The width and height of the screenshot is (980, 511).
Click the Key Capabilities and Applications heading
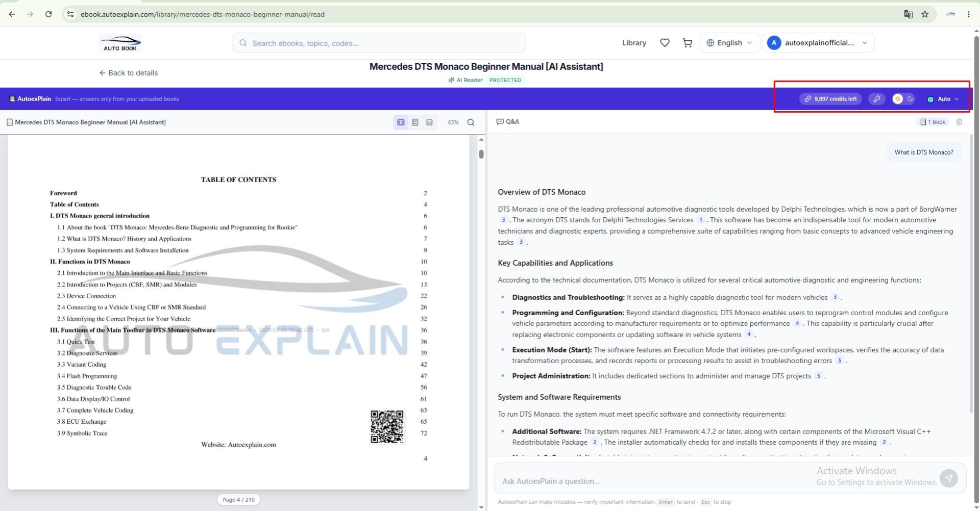click(x=555, y=263)
